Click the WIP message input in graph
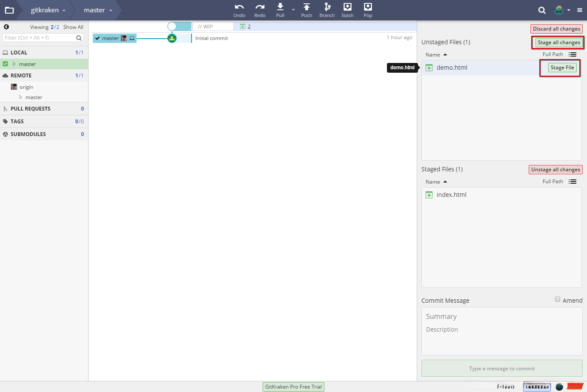This screenshot has height=392, width=587. click(213, 26)
